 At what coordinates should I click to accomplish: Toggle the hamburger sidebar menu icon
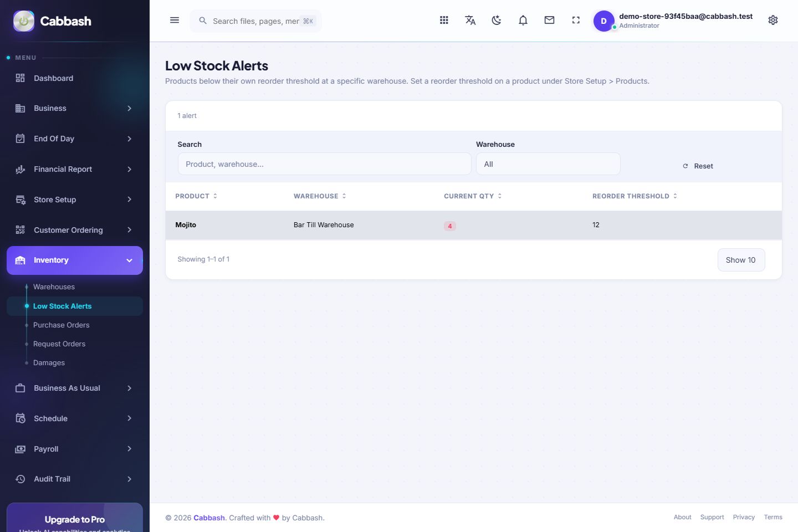coord(175,21)
